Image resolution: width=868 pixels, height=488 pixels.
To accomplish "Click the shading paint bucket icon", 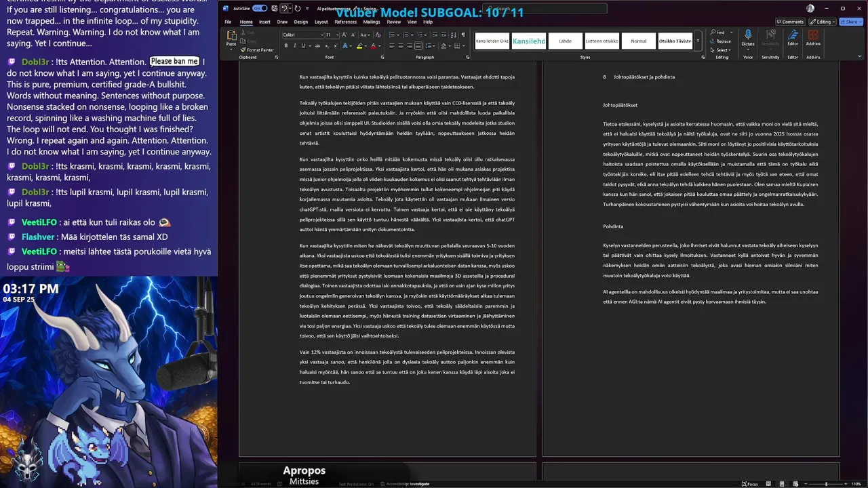I will click(443, 46).
